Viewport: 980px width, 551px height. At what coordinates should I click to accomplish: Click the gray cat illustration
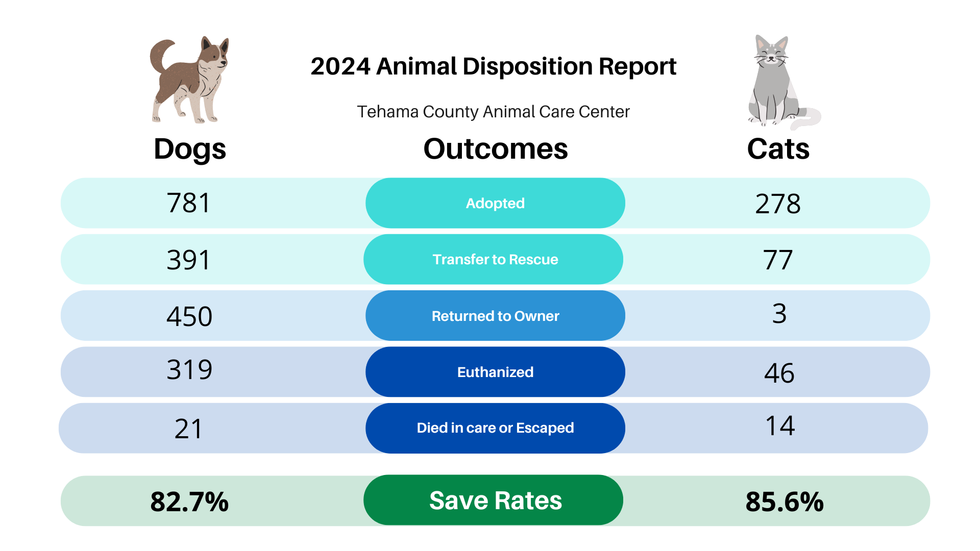click(x=783, y=82)
